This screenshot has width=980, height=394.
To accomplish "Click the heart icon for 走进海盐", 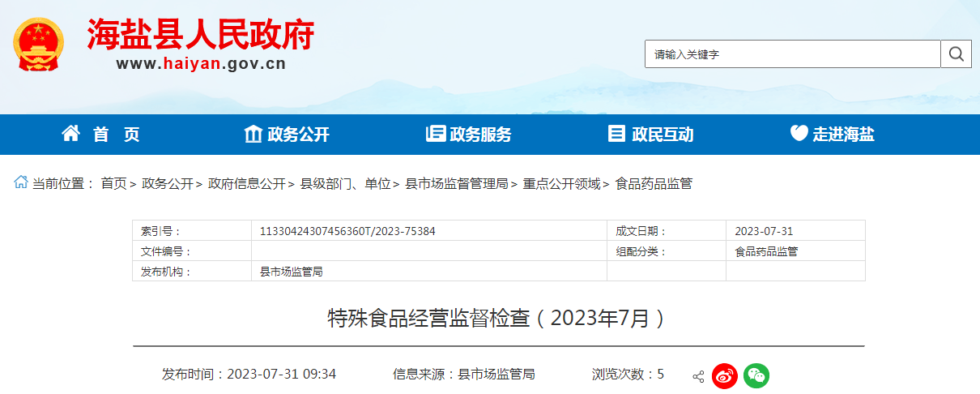I will point(799,134).
